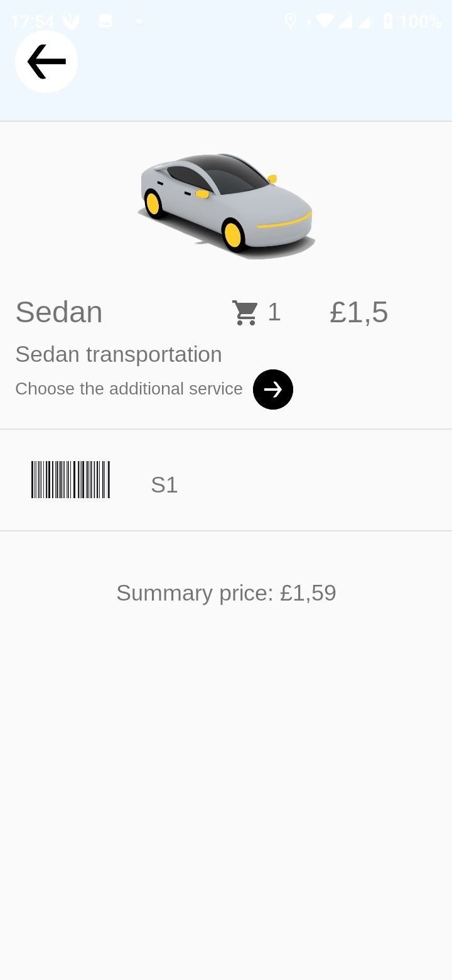Tap the back arrow button
The width and height of the screenshot is (452, 980).
coord(46,62)
